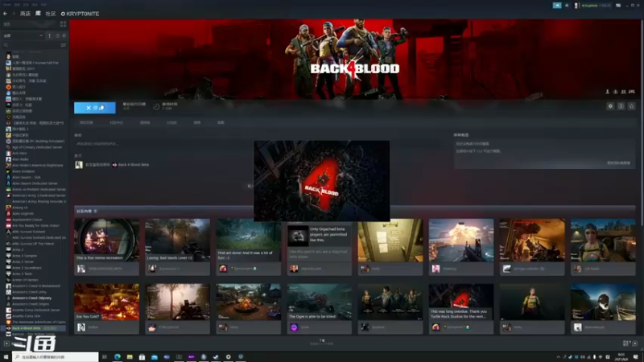644x362 pixels.
Task: Open the Windows Start menu
Action: pyautogui.click(x=6, y=356)
